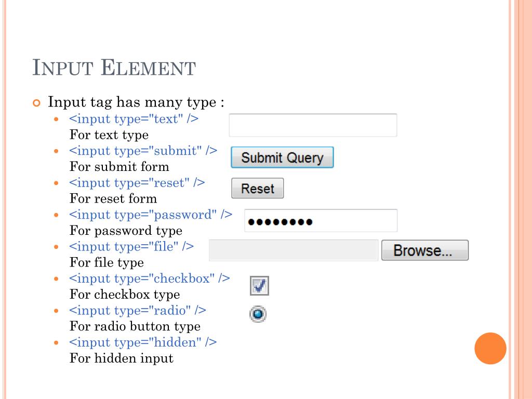The image size is (532, 399).
Task: Click the <input type="radio" /> code line
Action: click(x=137, y=311)
